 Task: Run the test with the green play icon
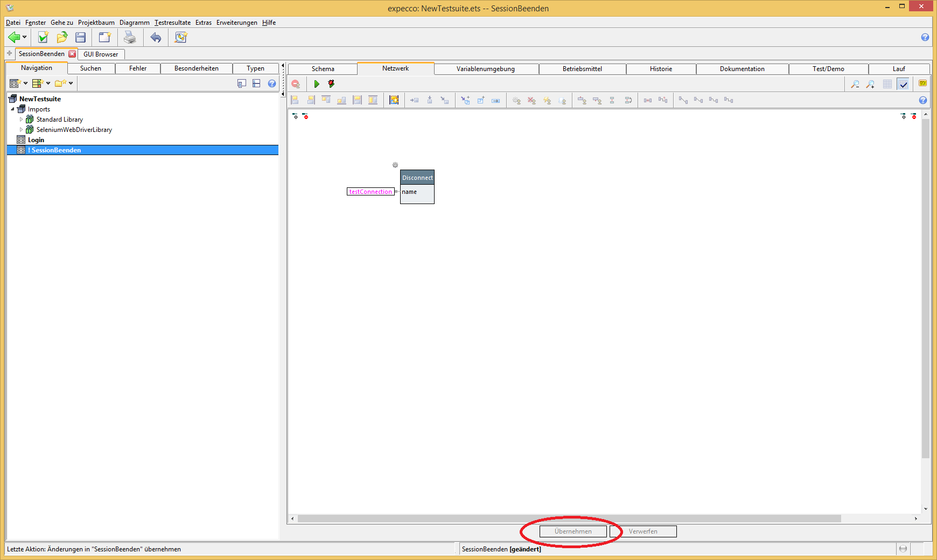[x=317, y=84]
